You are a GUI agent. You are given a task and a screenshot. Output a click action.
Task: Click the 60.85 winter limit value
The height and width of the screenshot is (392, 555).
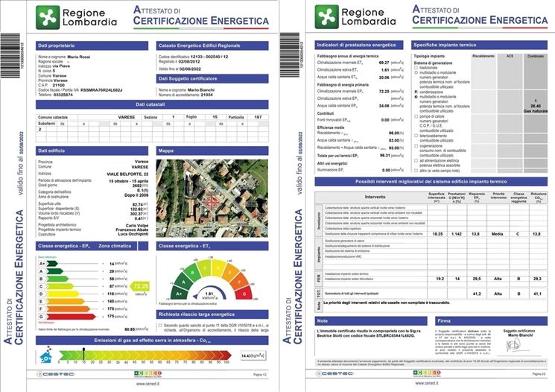click(130, 329)
